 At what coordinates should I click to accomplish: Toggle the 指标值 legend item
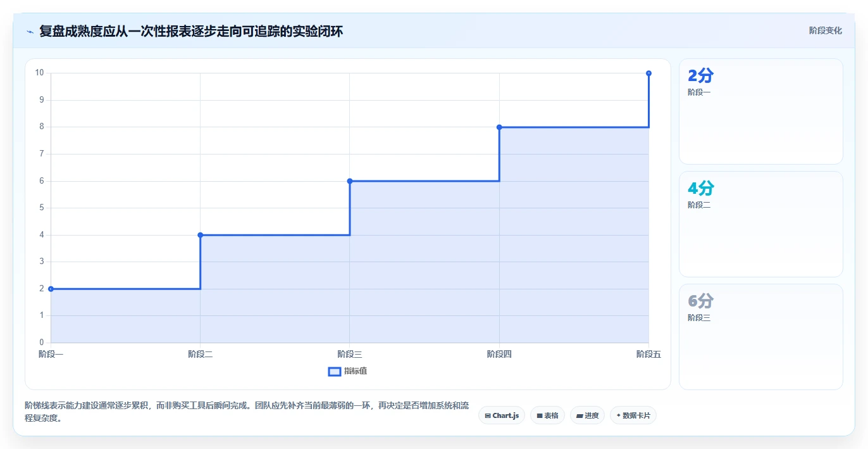coord(347,371)
